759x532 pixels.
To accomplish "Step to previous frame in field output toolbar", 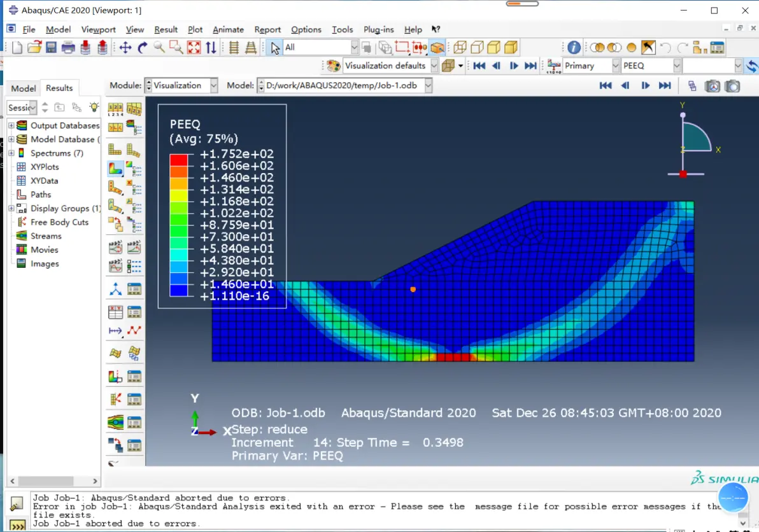I will pyautogui.click(x=496, y=66).
